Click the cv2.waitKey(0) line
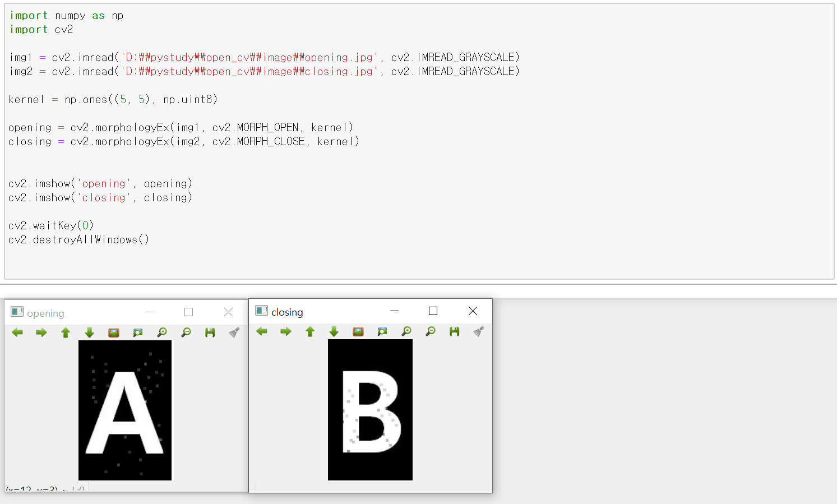The width and height of the screenshot is (837, 504). (x=51, y=225)
